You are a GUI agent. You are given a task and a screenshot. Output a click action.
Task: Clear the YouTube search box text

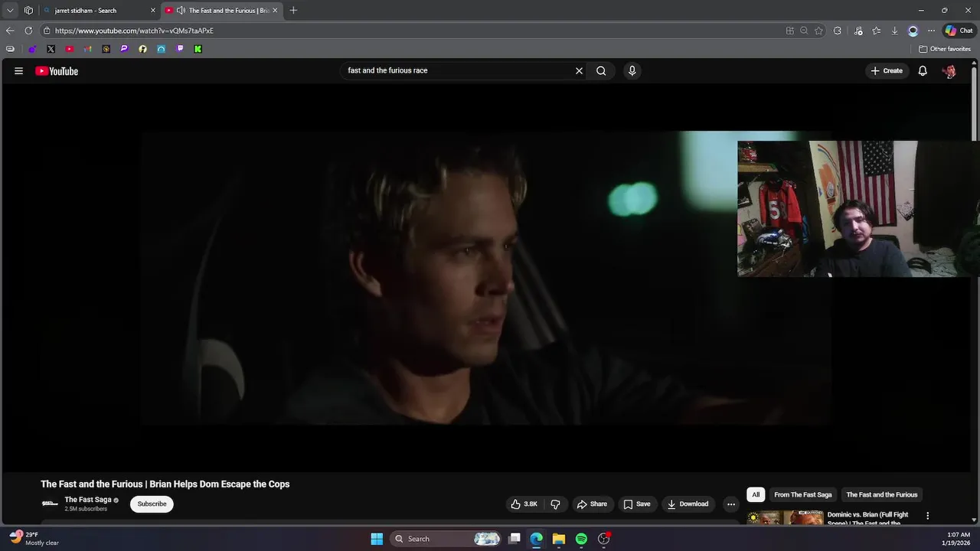tap(579, 70)
